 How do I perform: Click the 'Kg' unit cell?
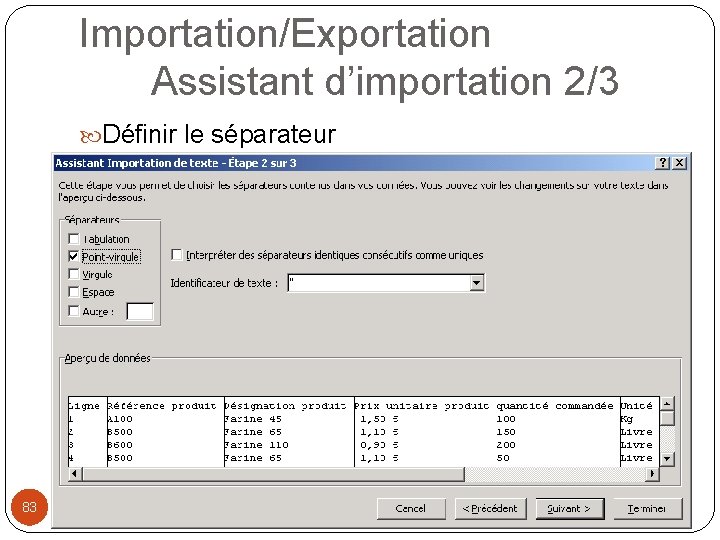coord(626,419)
